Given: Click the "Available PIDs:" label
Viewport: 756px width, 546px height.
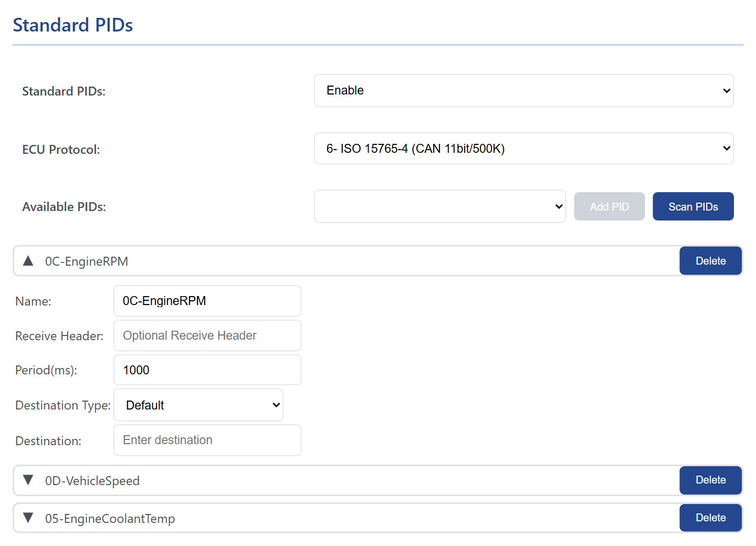Looking at the screenshot, I should [64, 207].
